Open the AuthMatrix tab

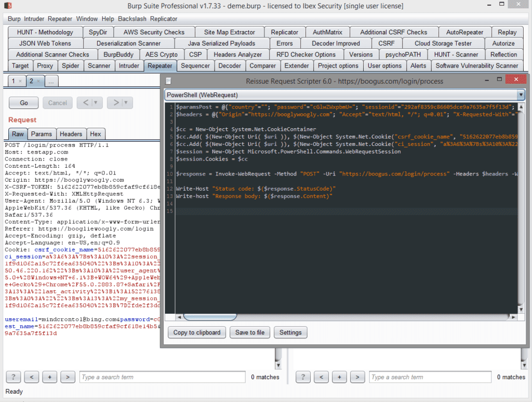(x=327, y=32)
